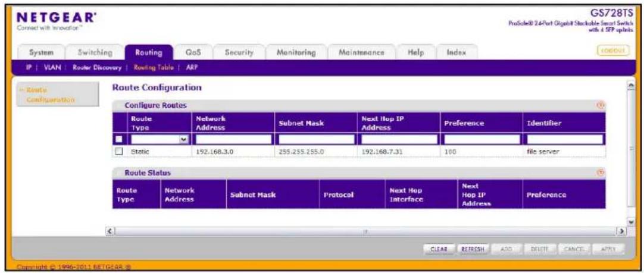Open Router Discovery submenu
Viewport: 644px width, 273px height.
point(97,68)
